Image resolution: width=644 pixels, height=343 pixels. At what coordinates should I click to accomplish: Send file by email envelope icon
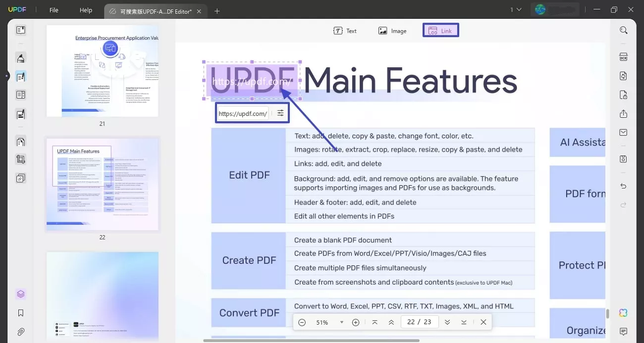623,132
